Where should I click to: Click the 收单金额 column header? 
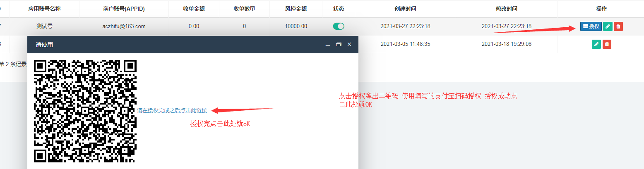click(x=194, y=9)
